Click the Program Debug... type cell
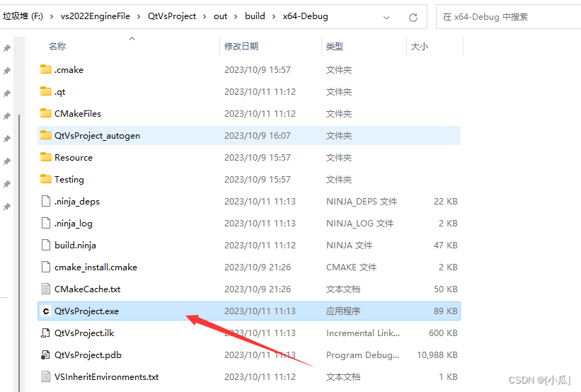The height and width of the screenshot is (392, 581). pyautogui.click(x=363, y=355)
